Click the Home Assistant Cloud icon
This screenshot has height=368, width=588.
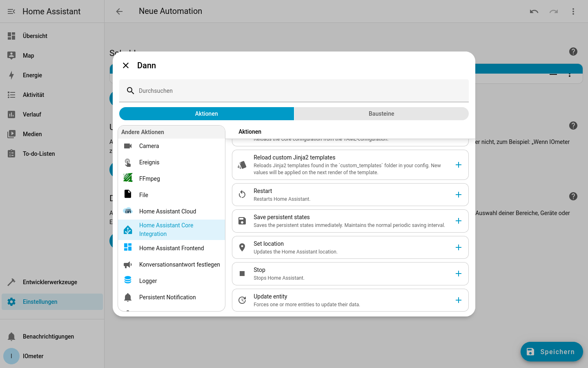128,211
